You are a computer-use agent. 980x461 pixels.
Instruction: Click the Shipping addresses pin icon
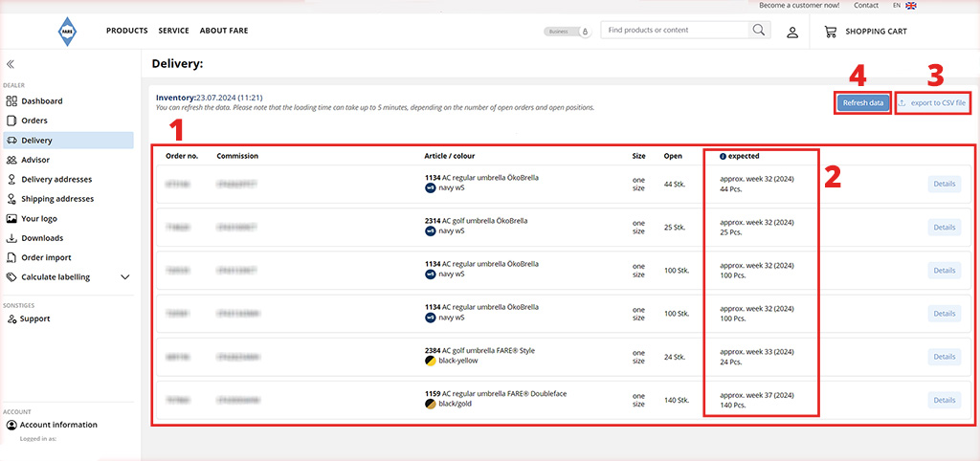(11, 199)
